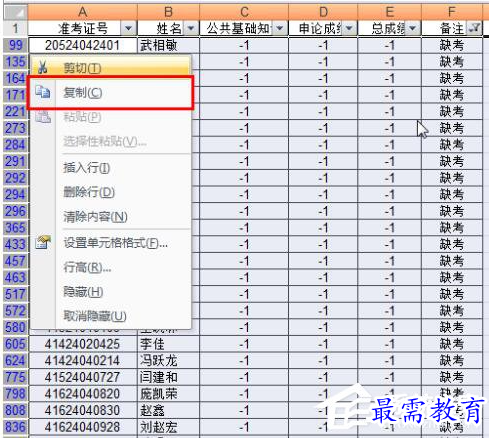Click cell containing 41624040820
This screenshot has width=493, height=442.
[82, 394]
